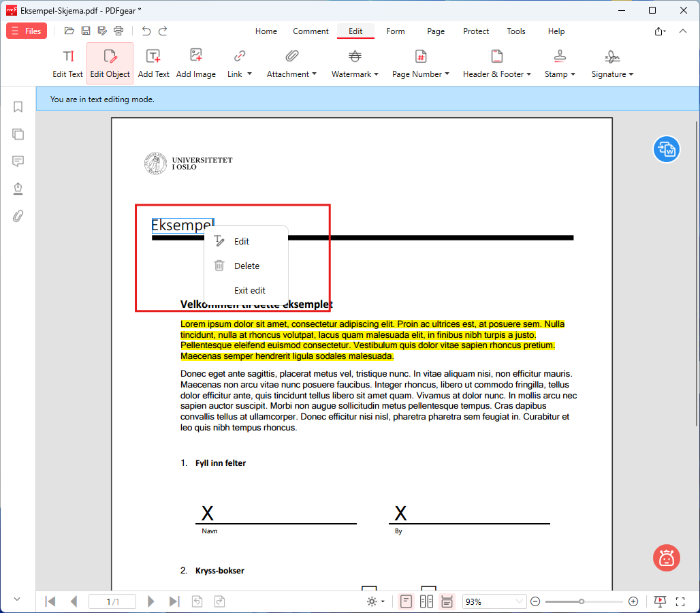The height and width of the screenshot is (613, 700).
Task: Go to the Protect tab
Action: point(476,31)
